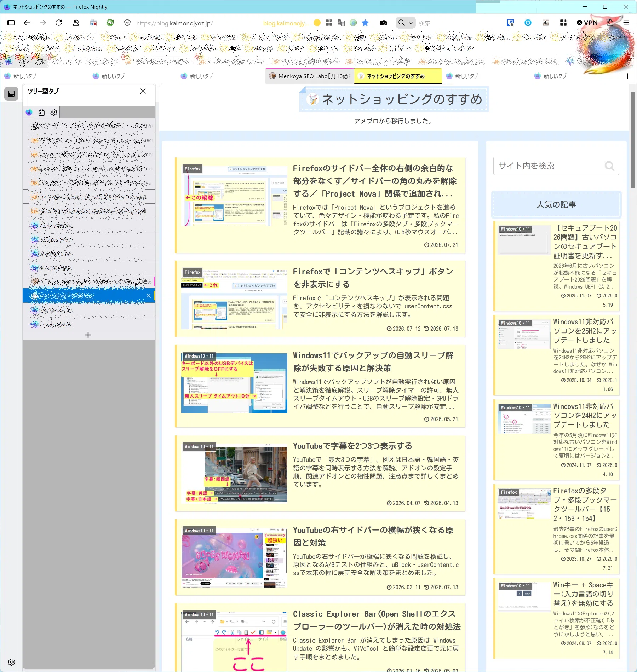637x672 pixels.
Task: Open sidebar customize gear at bottom left
Action: pos(11,662)
